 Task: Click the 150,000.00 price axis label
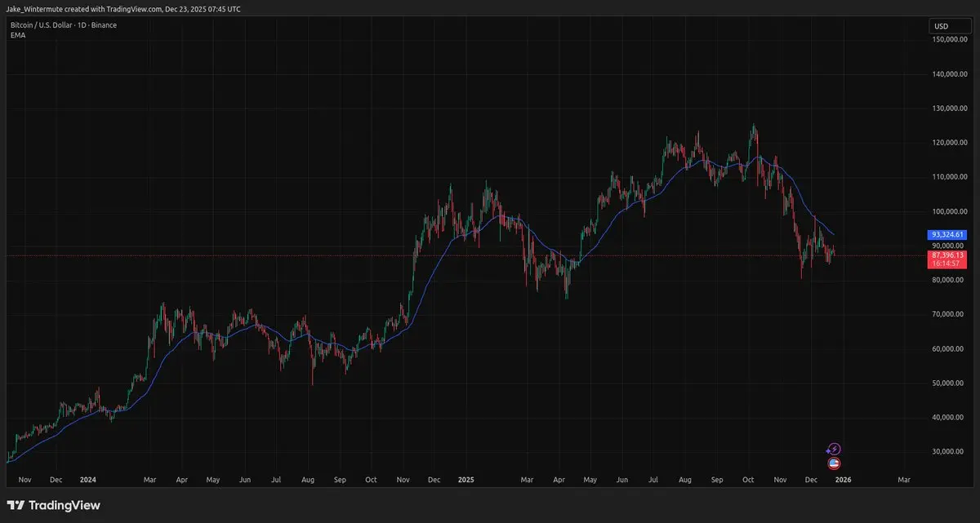click(951, 40)
